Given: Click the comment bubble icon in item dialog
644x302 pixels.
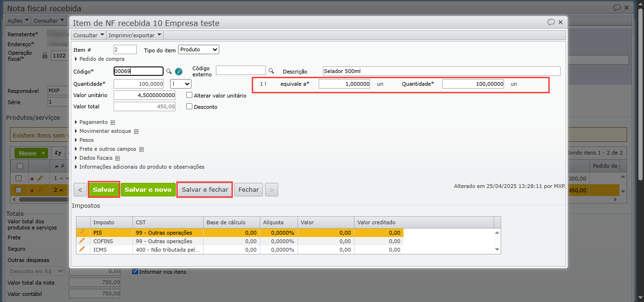Looking at the screenshot, I should tap(551, 22).
